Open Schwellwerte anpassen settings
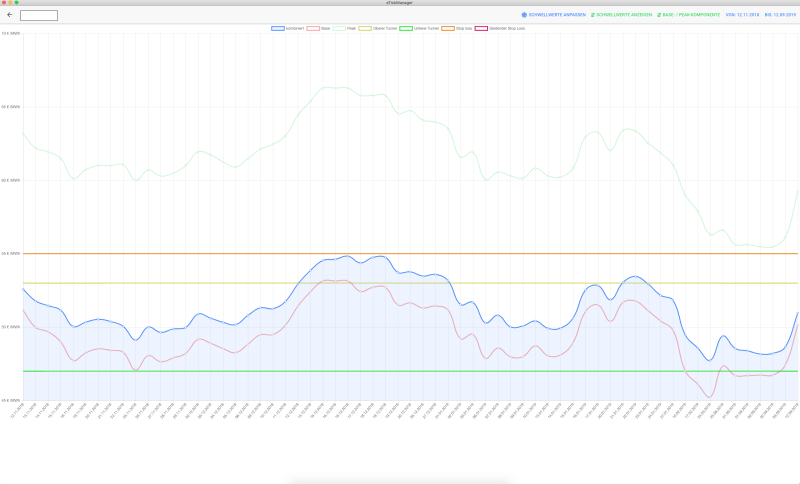Viewport: 800px width, 484px height. point(557,15)
